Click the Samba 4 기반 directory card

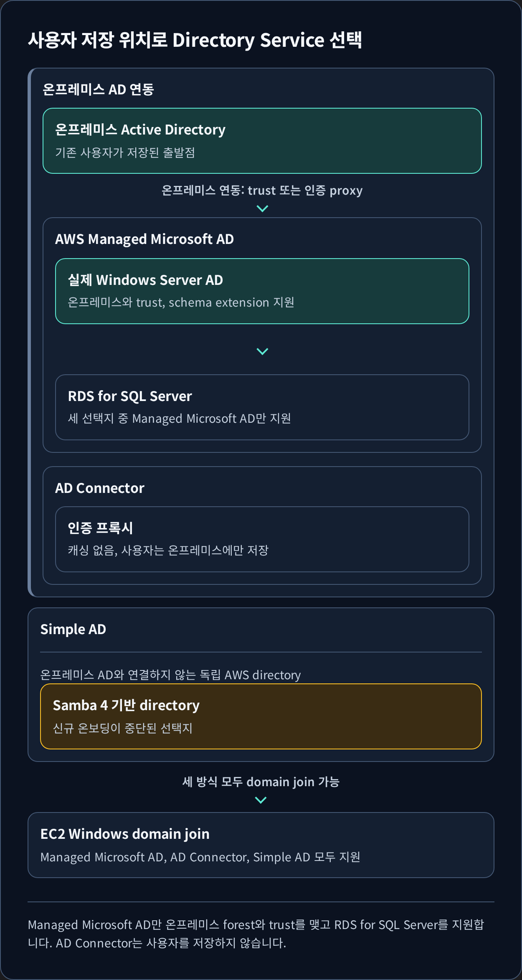(x=261, y=716)
